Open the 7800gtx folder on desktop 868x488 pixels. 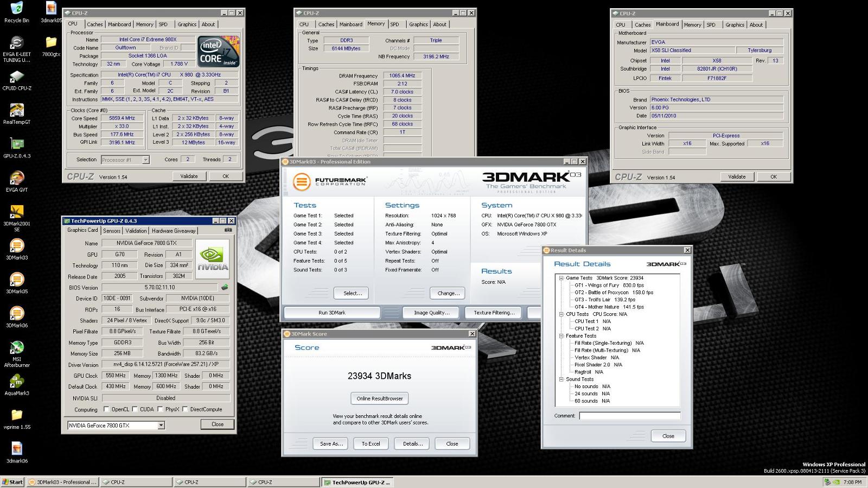coord(51,46)
